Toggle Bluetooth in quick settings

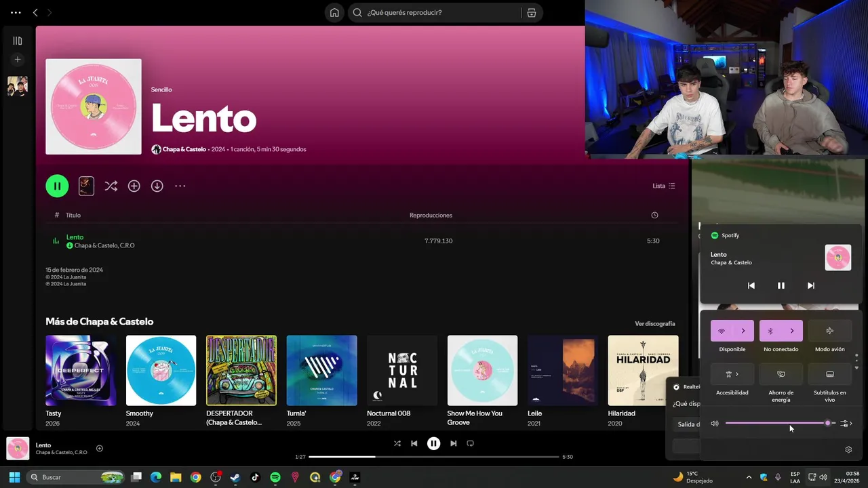(x=770, y=331)
